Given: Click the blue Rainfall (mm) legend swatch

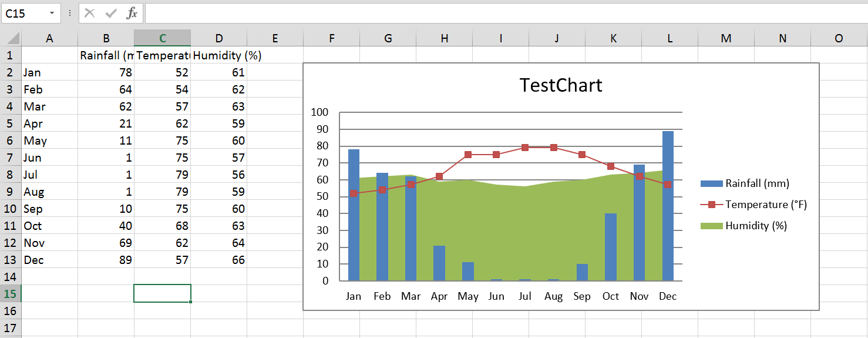Looking at the screenshot, I should (x=712, y=183).
